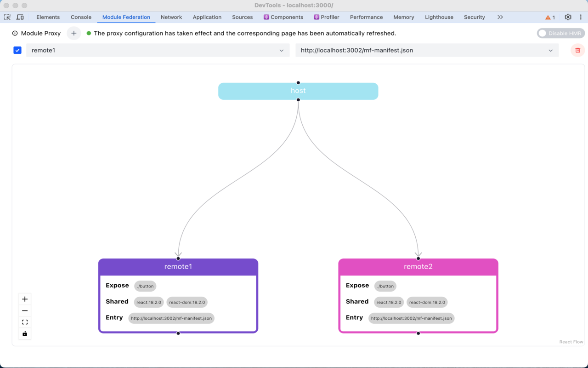588x368 pixels.
Task: Open the manifest URL dropdown
Action: click(427, 50)
